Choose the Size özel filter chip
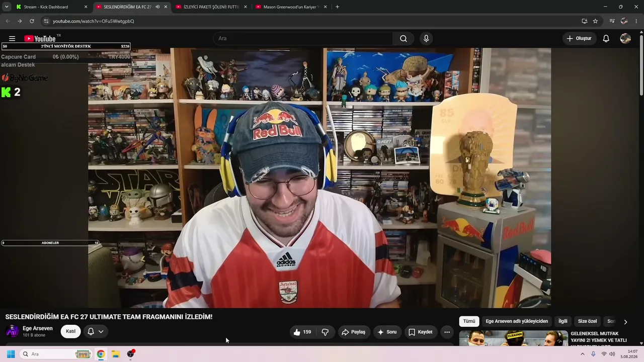This screenshot has height=362, width=644. click(587, 321)
